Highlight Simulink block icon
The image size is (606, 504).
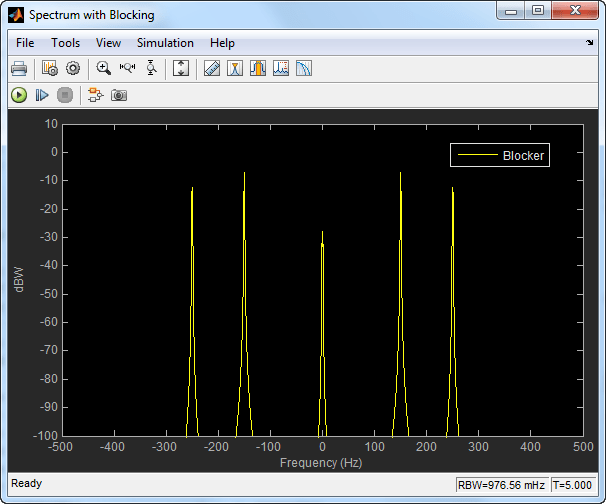pyautogui.click(x=95, y=95)
